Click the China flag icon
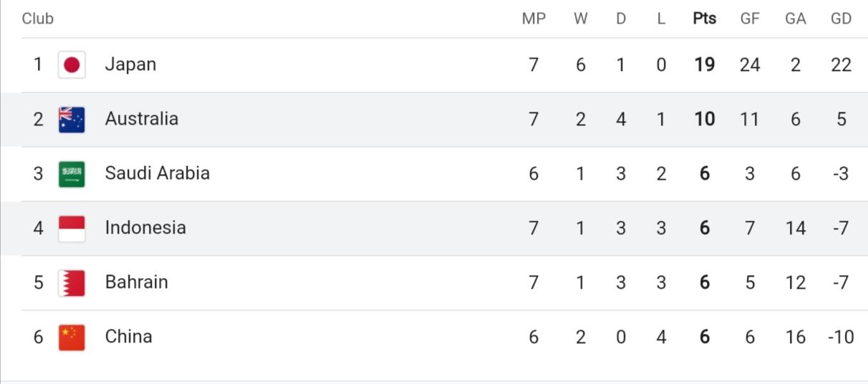 pyautogui.click(x=72, y=337)
